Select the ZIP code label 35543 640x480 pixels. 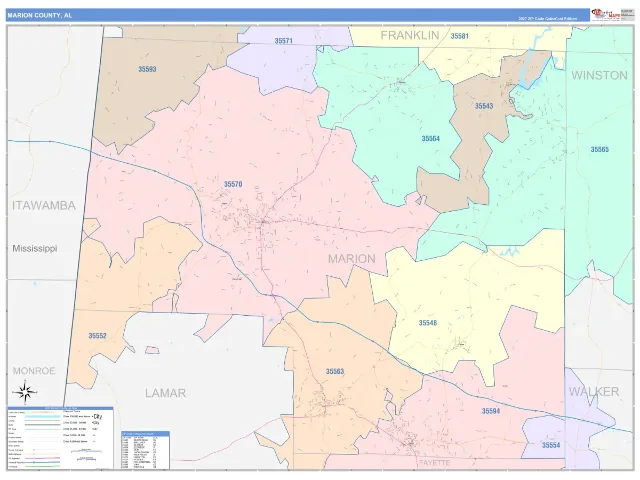coord(484,106)
